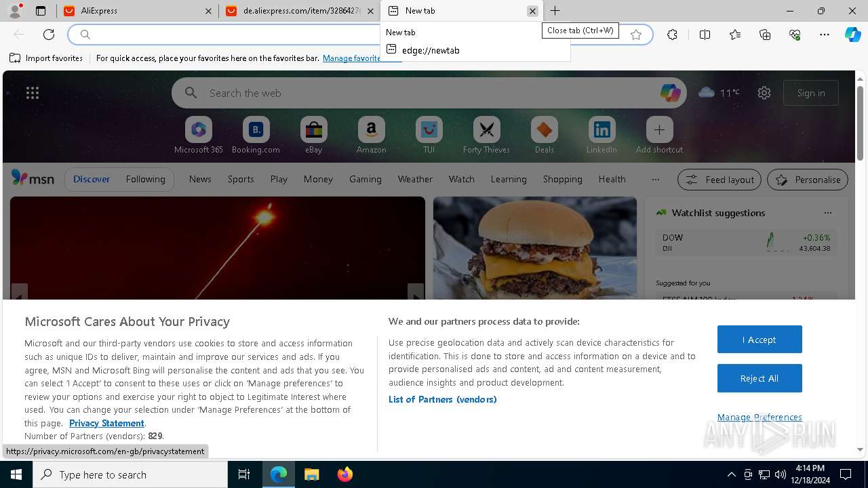The width and height of the screenshot is (868, 488).
Task: Open the Microsoft 365 shortcut
Action: coord(198,136)
